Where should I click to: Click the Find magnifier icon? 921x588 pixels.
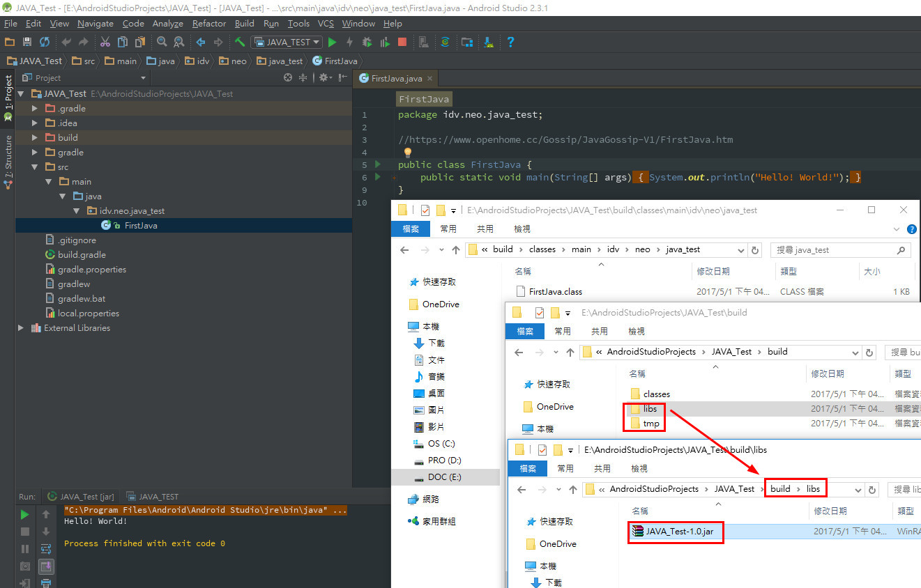click(x=162, y=42)
